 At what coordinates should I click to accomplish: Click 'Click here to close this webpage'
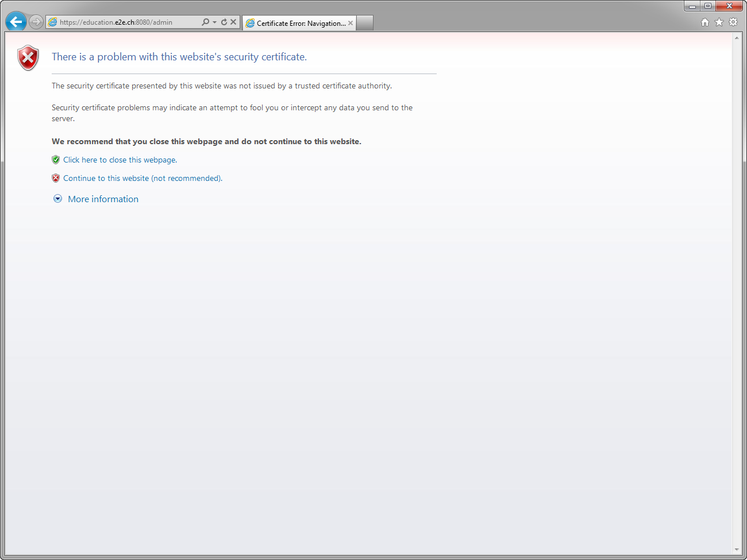pyautogui.click(x=120, y=160)
